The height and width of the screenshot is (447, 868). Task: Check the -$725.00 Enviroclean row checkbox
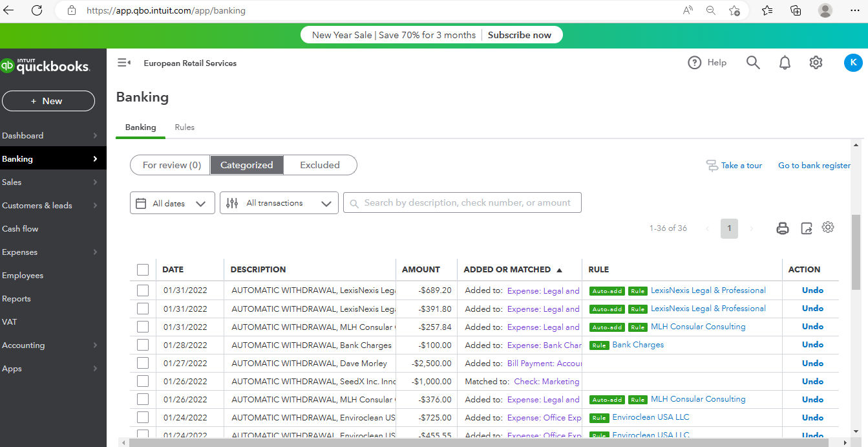[143, 417]
